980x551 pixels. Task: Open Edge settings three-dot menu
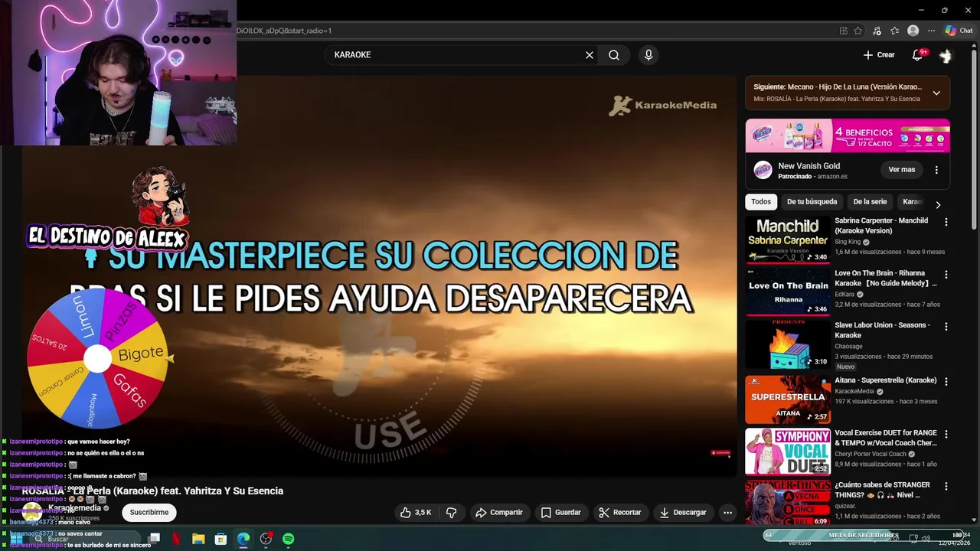(931, 31)
